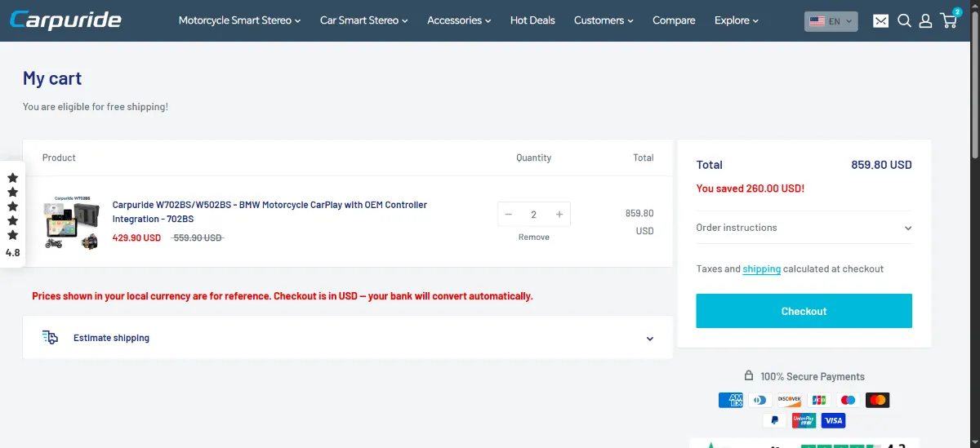The height and width of the screenshot is (448, 980).
Task: Open the shipping policy link
Action: tap(762, 268)
